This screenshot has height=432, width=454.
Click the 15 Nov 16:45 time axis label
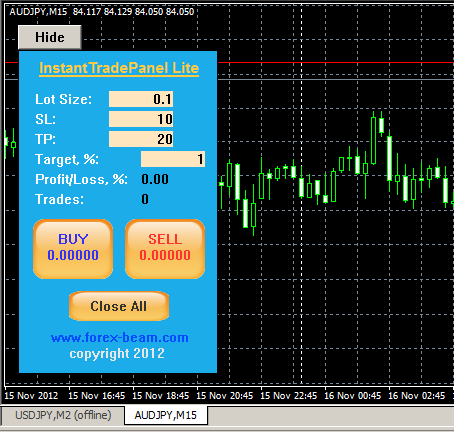click(97, 396)
